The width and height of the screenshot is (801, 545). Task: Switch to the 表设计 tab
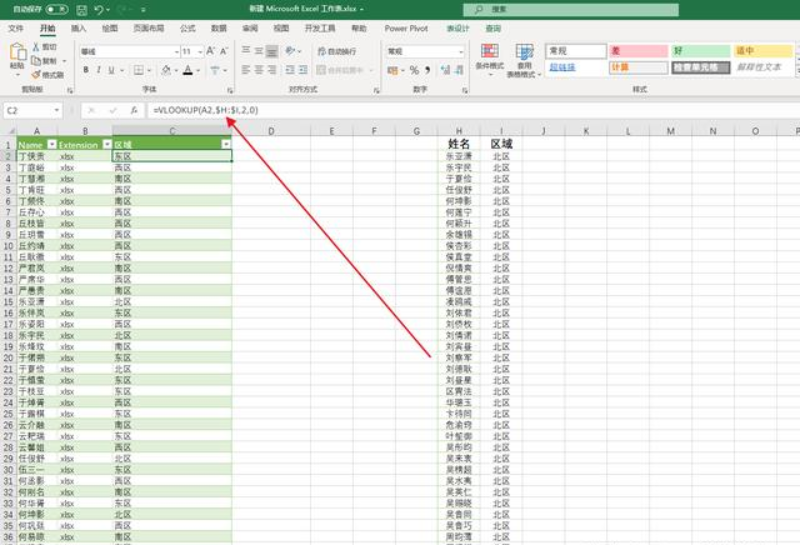pos(458,28)
